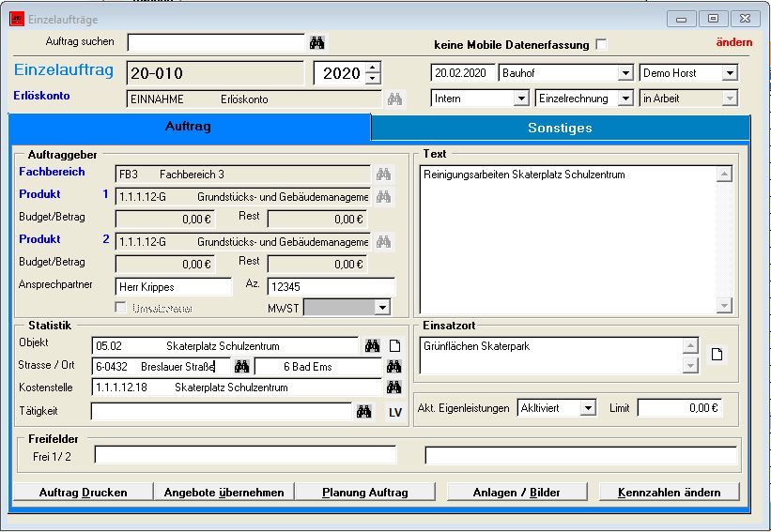Expand the Bauhof dropdown
The image size is (771, 532).
click(625, 73)
